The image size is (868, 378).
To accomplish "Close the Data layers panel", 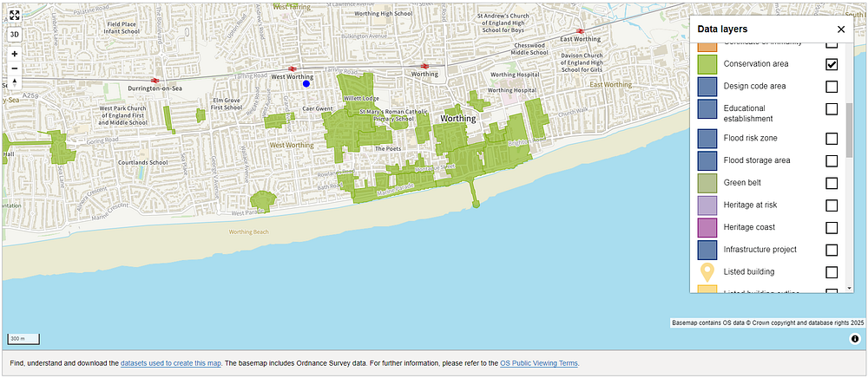I will click(840, 29).
